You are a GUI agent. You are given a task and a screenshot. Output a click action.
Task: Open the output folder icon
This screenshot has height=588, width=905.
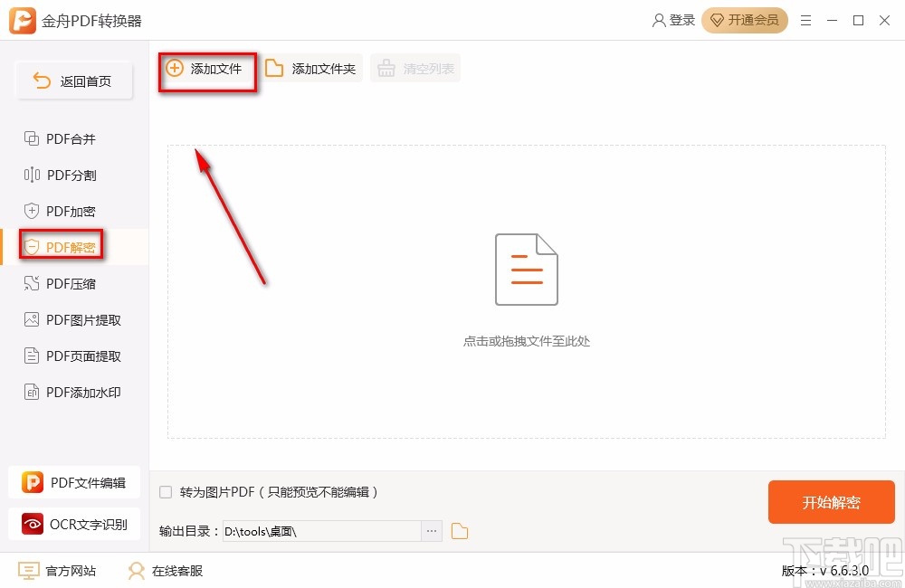pos(460,531)
